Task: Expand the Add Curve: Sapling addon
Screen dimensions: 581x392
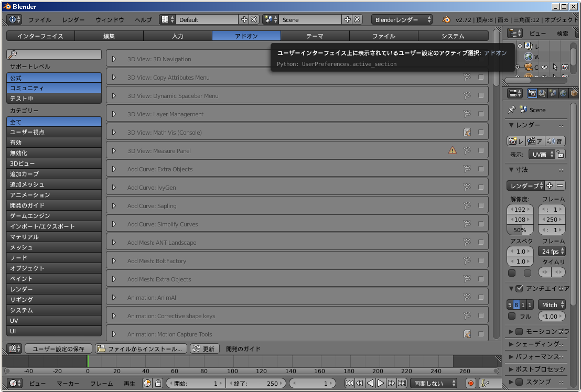Action: click(114, 206)
